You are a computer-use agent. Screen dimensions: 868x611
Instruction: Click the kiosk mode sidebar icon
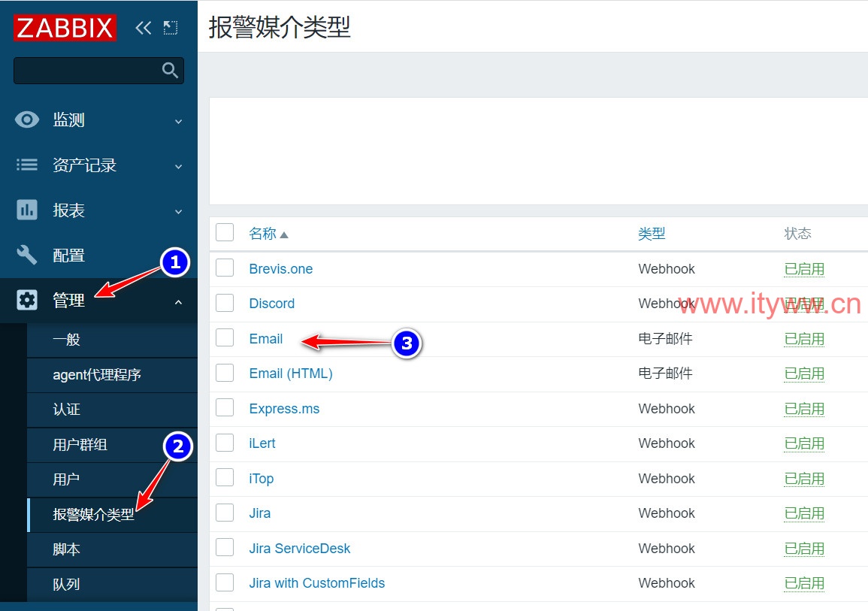coord(171,28)
